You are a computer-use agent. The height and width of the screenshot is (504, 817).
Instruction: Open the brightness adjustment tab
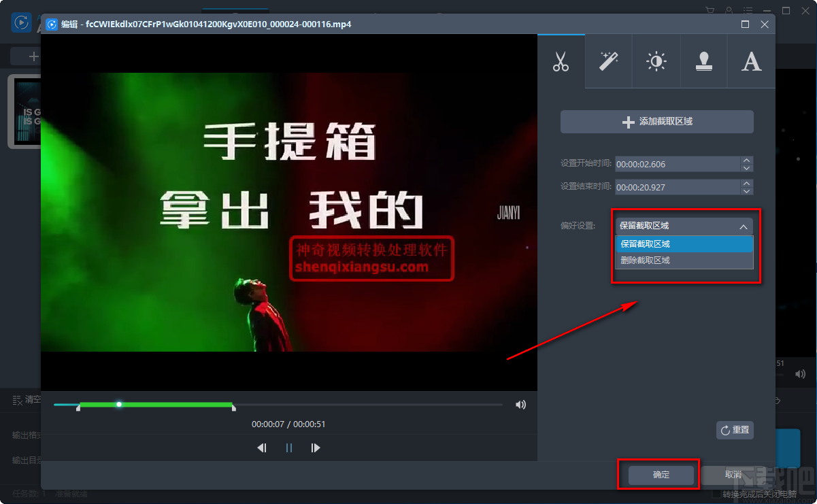656,61
